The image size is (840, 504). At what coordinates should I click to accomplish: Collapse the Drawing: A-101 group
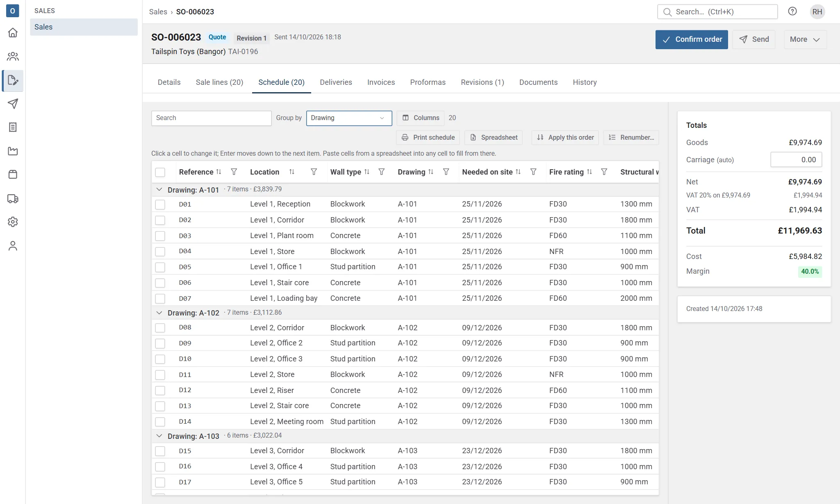click(159, 190)
